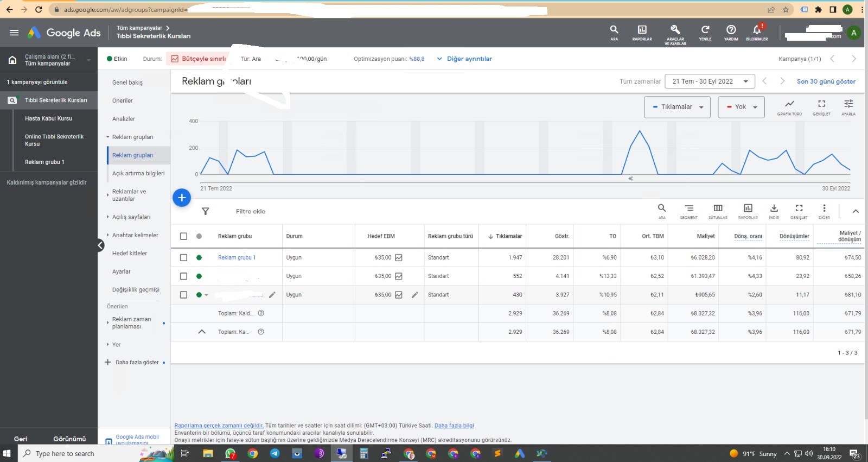The image size is (868, 462).
Task: Open the date range dropdown 21 Tem - 30 Eyl 2022
Action: pyautogui.click(x=710, y=81)
